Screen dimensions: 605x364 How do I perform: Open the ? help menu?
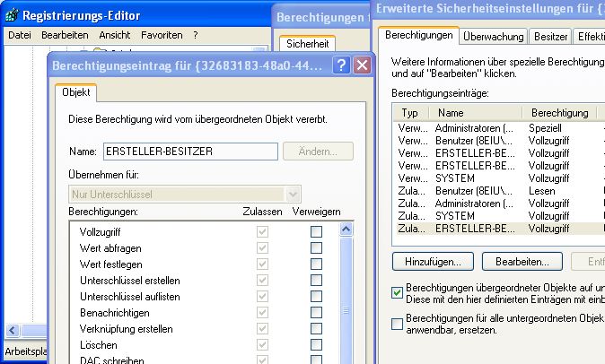point(196,35)
